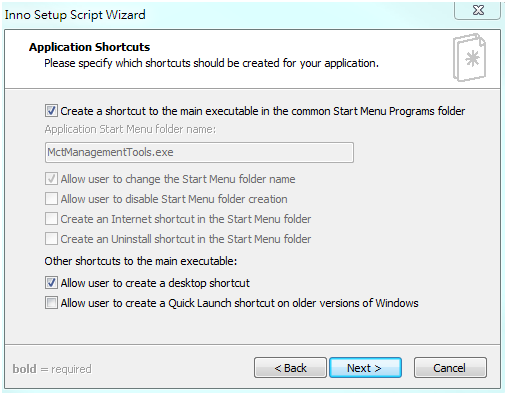Cancel the script wizard

point(450,368)
